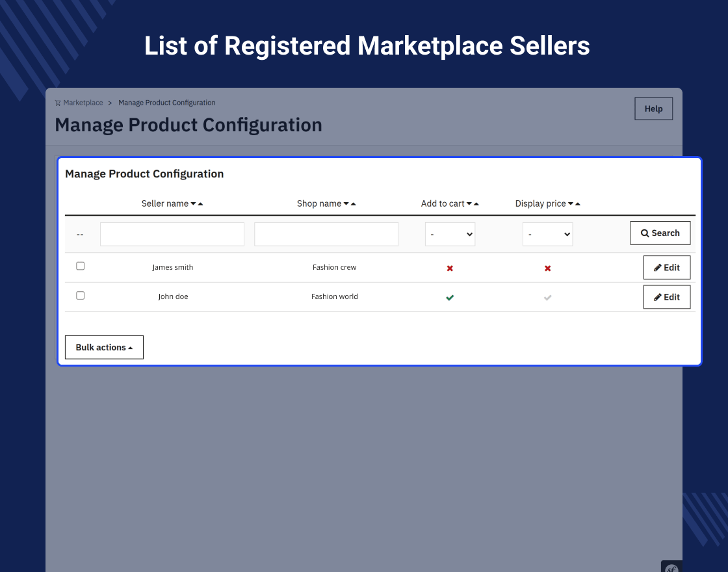Click the 'Shop name' column header text
The height and width of the screenshot is (572, 728).
point(319,204)
